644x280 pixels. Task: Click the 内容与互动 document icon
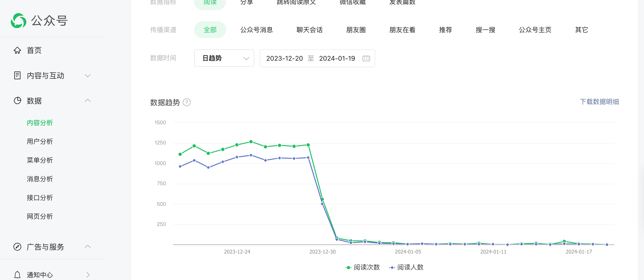(17, 75)
